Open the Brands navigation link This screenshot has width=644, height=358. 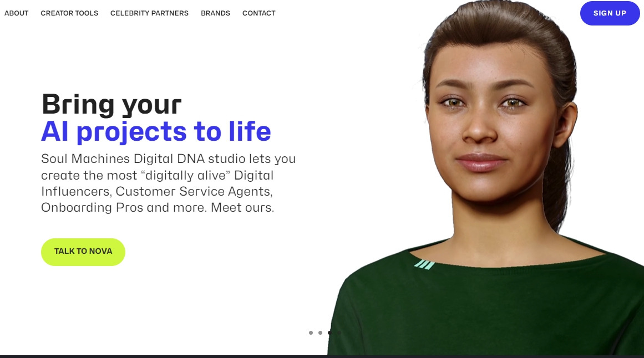216,13
